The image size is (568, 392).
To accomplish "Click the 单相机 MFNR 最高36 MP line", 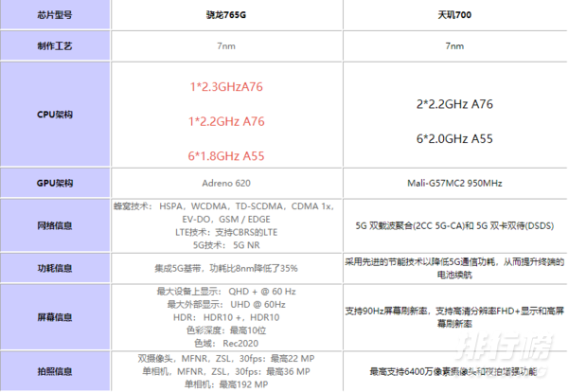I will (x=226, y=372).
